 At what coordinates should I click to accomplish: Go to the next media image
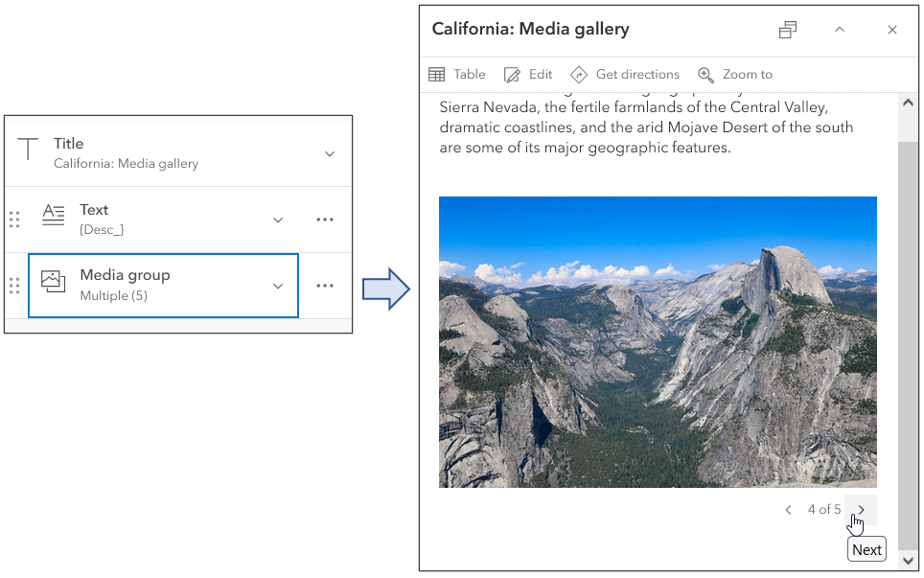pyautogui.click(x=861, y=510)
